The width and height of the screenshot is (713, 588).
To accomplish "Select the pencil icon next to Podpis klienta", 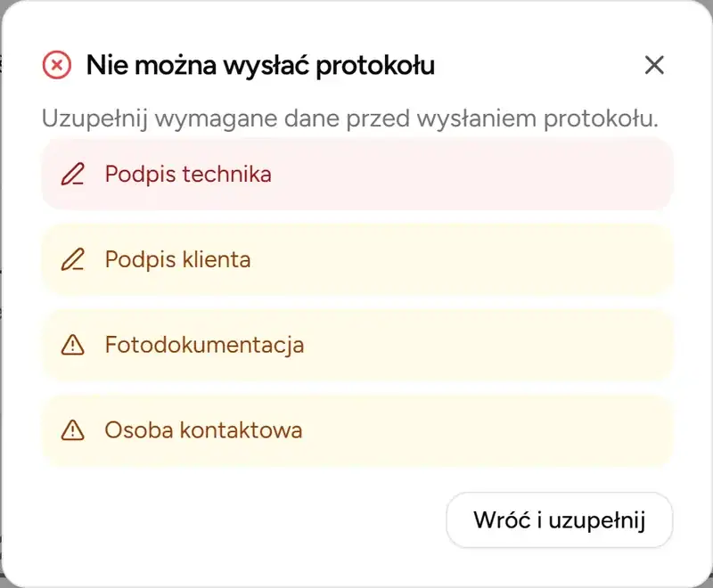I will point(75,260).
